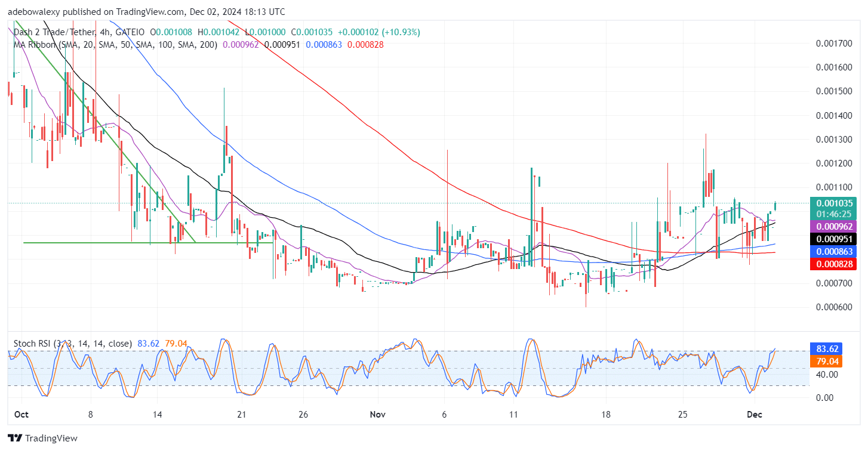
Task: Click the '14' date label on the time axis
Action: tap(158, 414)
